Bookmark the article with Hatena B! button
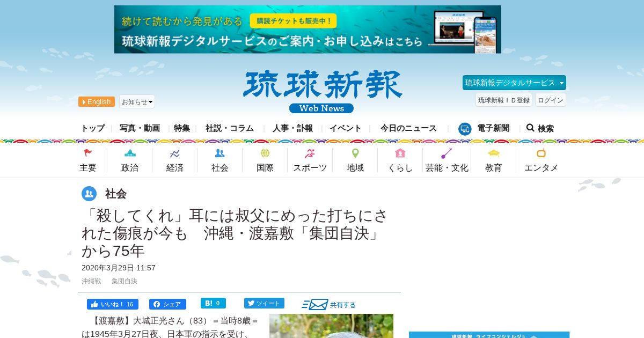 (213, 303)
